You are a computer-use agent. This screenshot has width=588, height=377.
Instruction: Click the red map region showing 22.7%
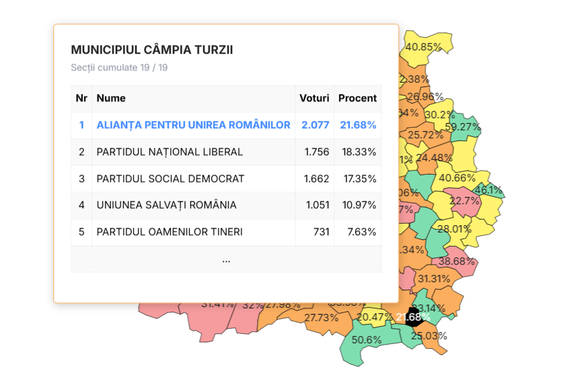point(464,201)
